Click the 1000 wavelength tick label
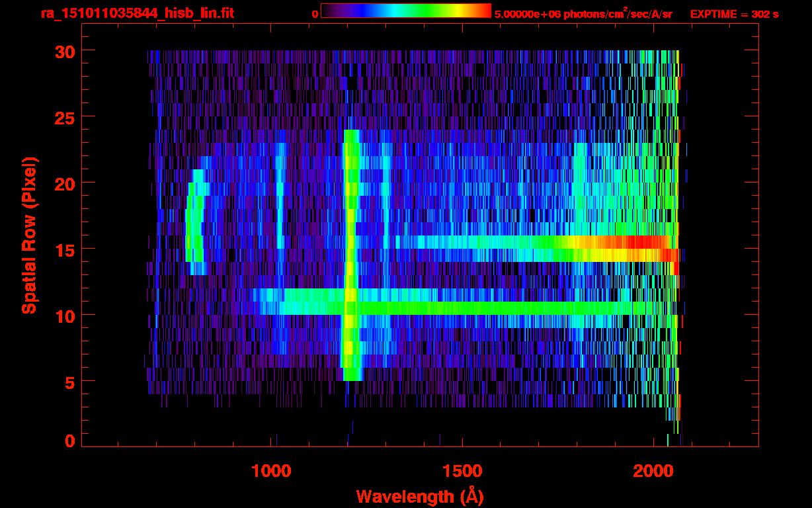Screen dimensions: 812x508 point(271,471)
